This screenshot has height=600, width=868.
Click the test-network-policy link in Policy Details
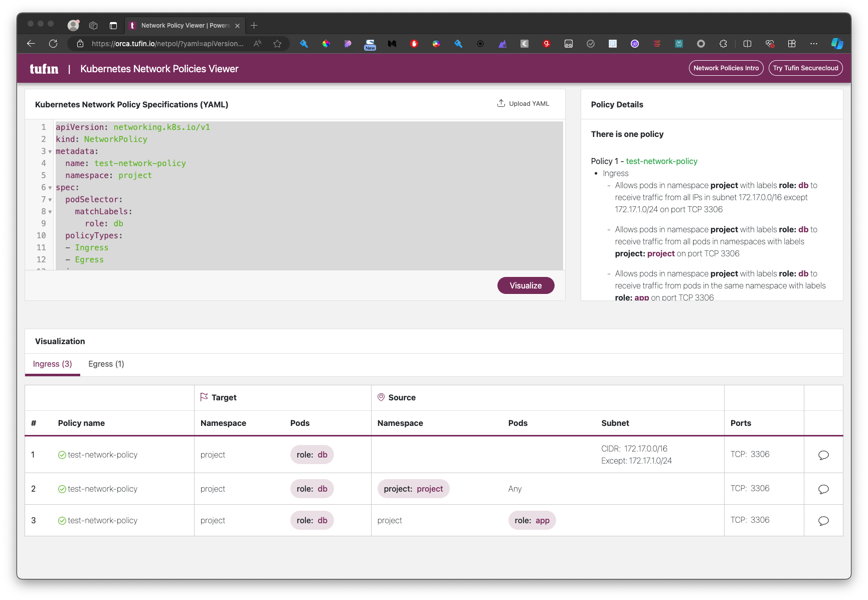(x=661, y=161)
